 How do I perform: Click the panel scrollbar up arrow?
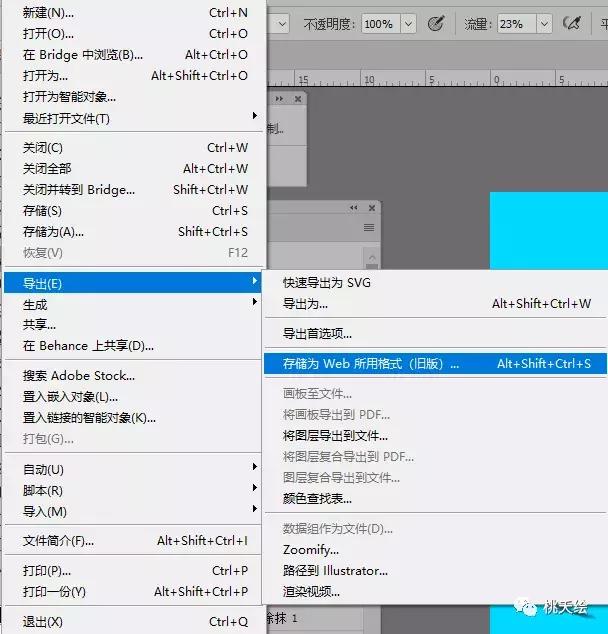[x=372, y=257]
